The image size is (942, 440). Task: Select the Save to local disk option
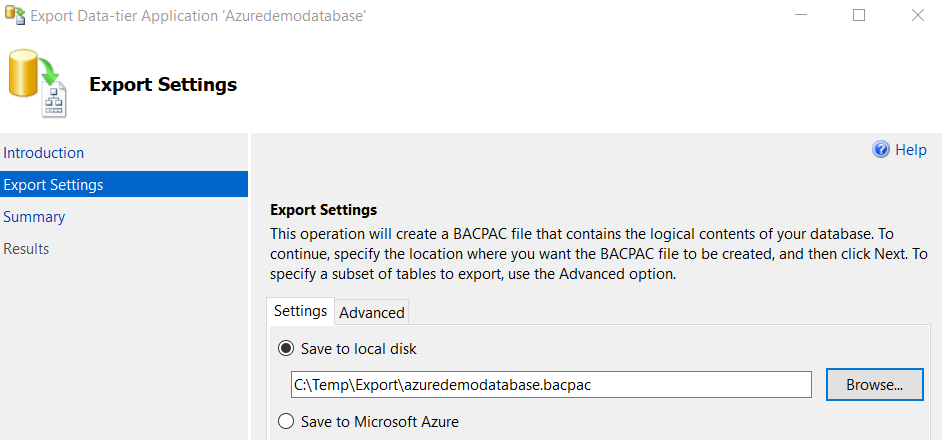[286, 349]
